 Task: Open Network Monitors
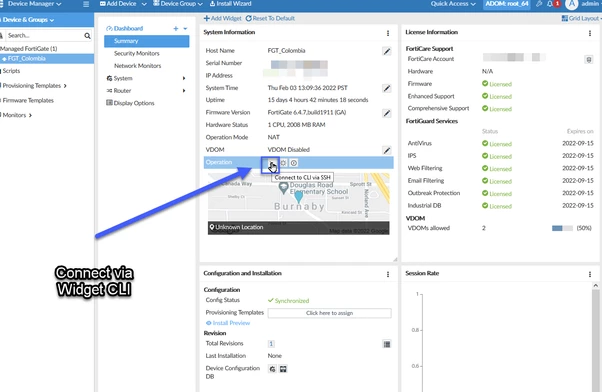coord(137,66)
